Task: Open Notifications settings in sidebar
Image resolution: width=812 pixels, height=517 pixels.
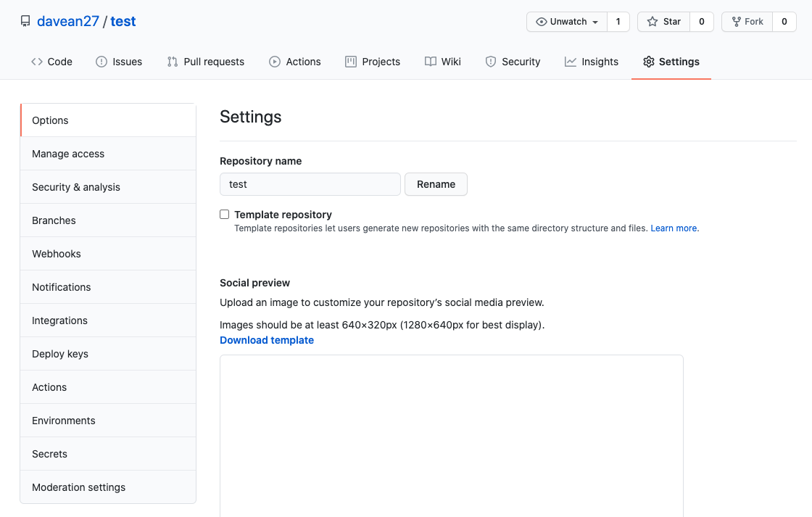Action: pyautogui.click(x=108, y=287)
